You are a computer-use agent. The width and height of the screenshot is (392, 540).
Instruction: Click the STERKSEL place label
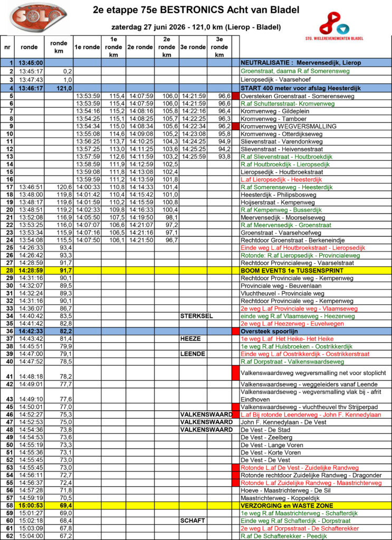197,316
